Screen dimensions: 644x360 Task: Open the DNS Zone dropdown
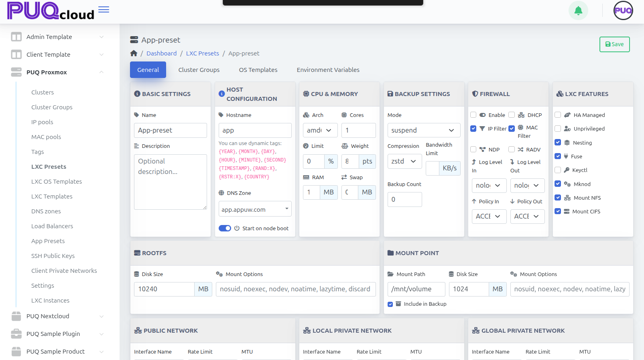coord(255,209)
